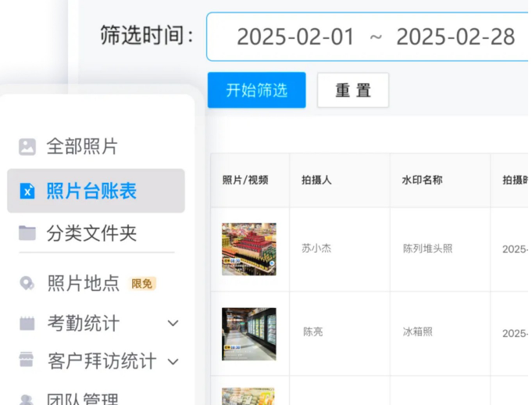Click the 全部照片 picture icon
This screenshot has width=532, height=405.
coord(27,147)
